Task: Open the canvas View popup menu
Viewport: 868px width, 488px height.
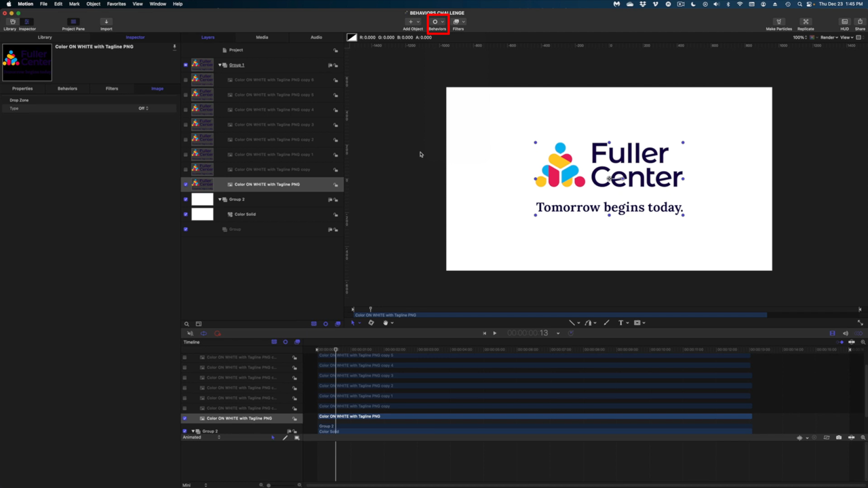Action: pyautogui.click(x=847, y=37)
